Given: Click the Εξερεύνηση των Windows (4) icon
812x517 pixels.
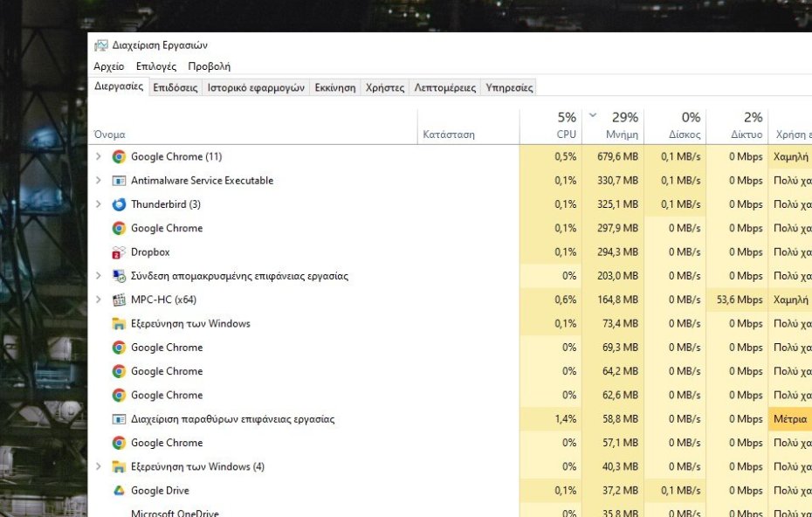Looking at the screenshot, I should [119, 466].
